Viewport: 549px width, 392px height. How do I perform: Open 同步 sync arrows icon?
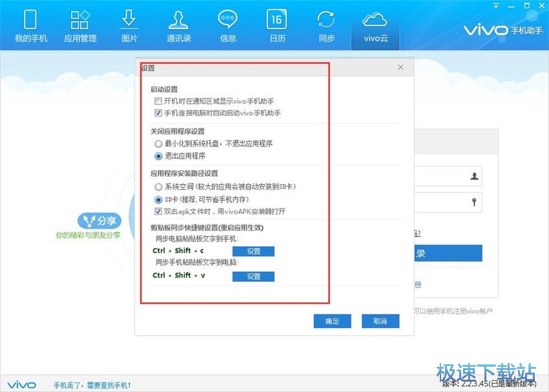coord(326,26)
